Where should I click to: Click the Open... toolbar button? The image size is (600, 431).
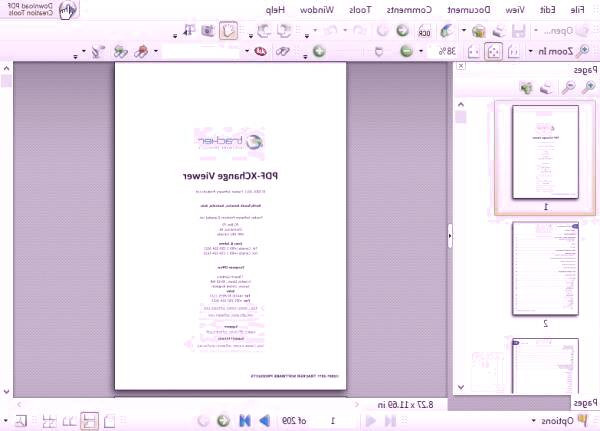[x=565, y=31]
